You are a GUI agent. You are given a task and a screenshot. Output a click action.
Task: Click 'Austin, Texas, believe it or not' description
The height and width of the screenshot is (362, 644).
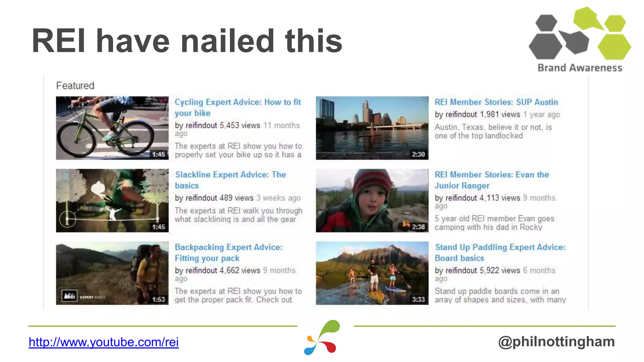[x=493, y=132]
